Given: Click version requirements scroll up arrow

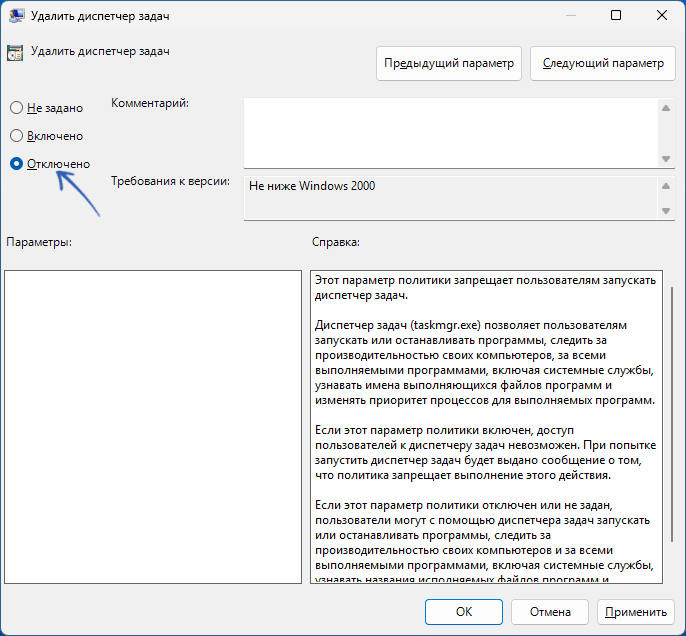Looking at the screenshot, I should [x=666, y=186].
